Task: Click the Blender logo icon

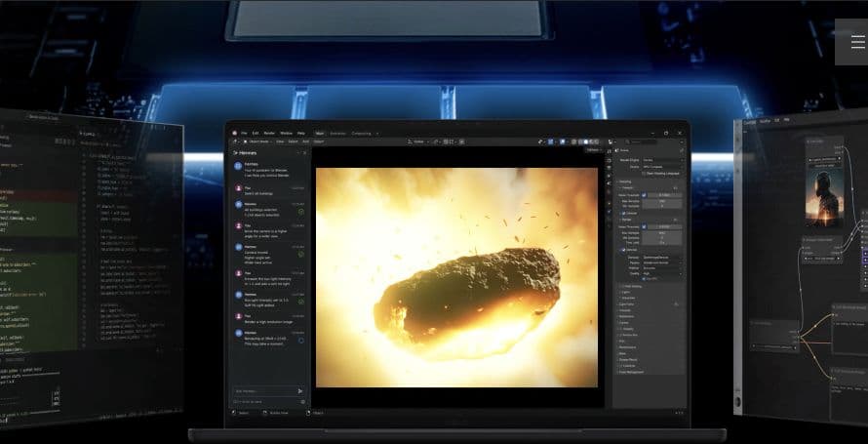Action: click(x=235, y=134)
